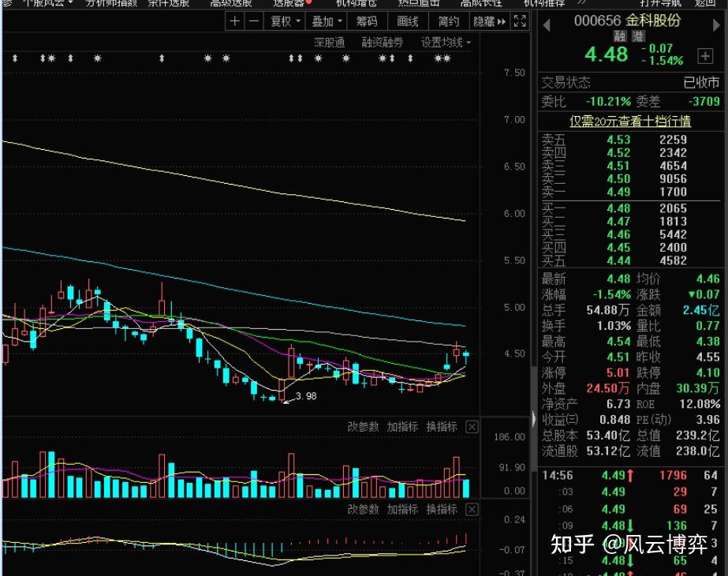Expand the 设置均线 moving average settings
Viewport: 728px width, 576px height.
point(446,43)
